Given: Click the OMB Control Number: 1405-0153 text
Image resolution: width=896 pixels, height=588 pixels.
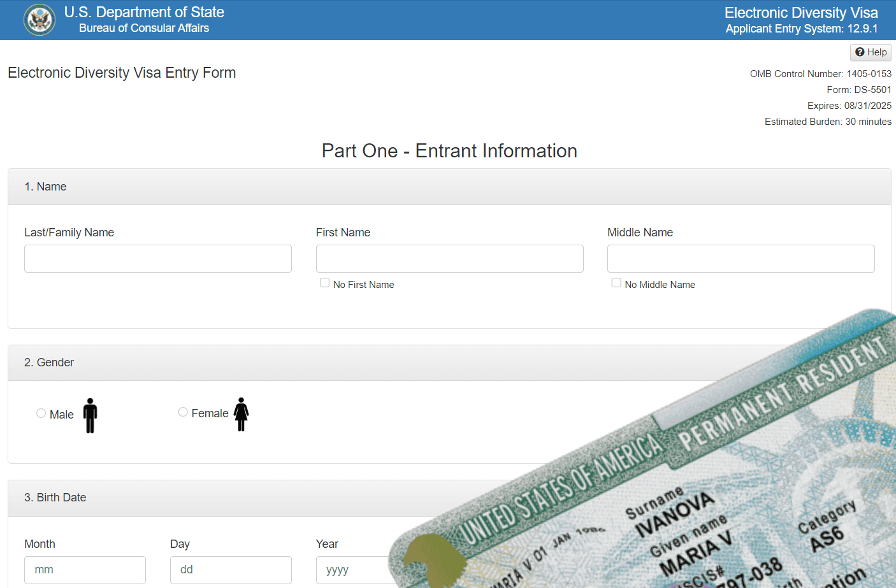Looking at the screenshot, I should pyautogui.click(x=821, y=74).
